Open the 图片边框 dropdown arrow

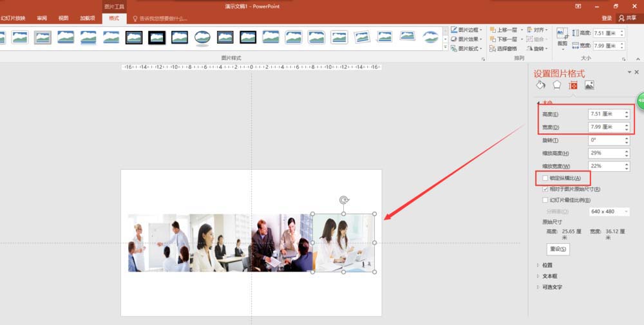tap(481, 30)
